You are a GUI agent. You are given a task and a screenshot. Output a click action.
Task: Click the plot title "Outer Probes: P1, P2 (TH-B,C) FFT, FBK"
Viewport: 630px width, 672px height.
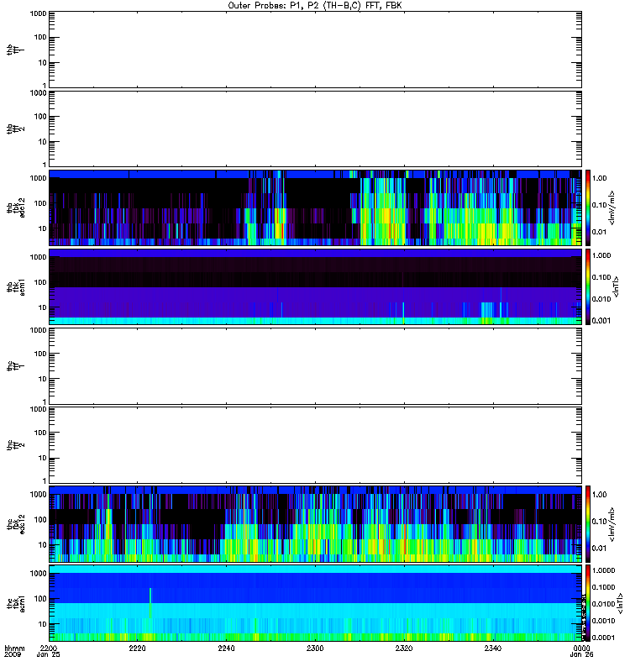[x=315, y=6]
